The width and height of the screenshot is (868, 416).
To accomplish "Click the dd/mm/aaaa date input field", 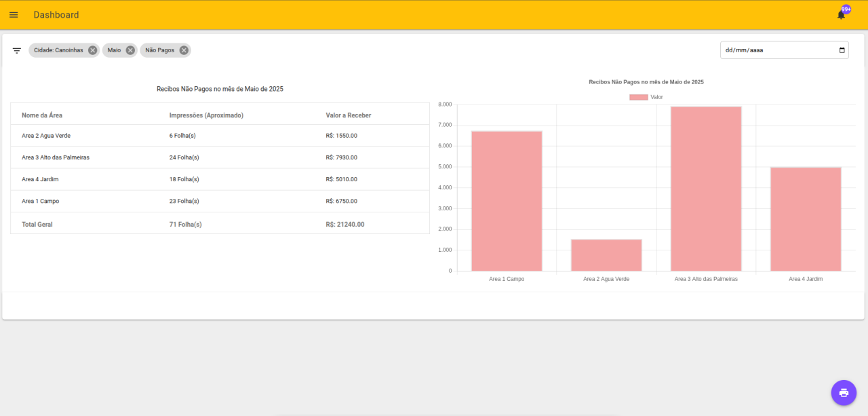I will point(773,50).
